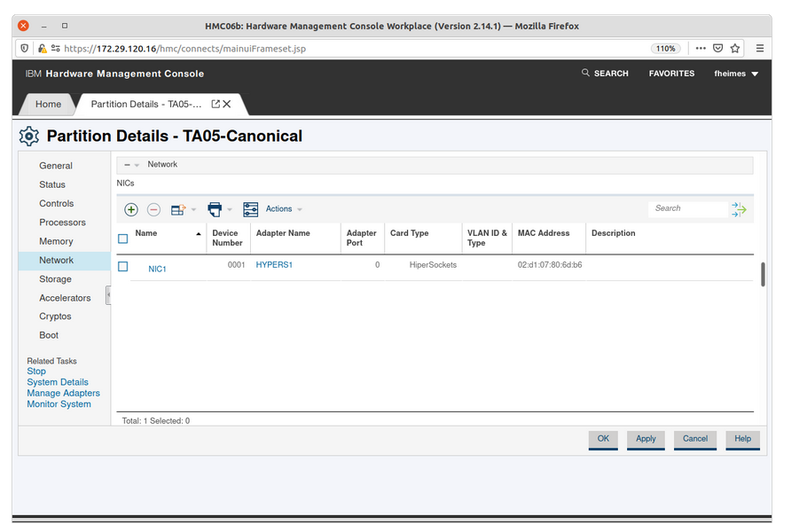Image resolution: width=807 pixels, height=532 pixels.
Task: Click the Manage Adapters related task
Action: (63, 393)
